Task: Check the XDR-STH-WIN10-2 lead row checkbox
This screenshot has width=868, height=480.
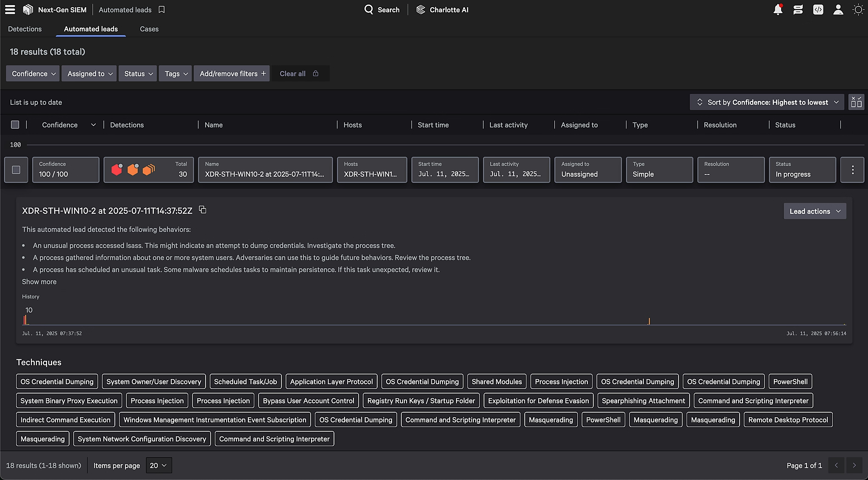Action: click(16, 170)
